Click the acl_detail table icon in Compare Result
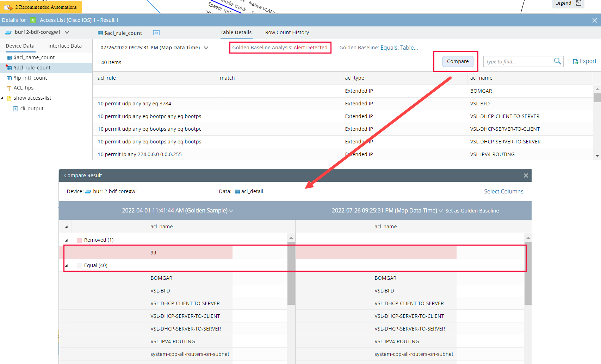This screenshot has height=364, width=601. [237, 192]
